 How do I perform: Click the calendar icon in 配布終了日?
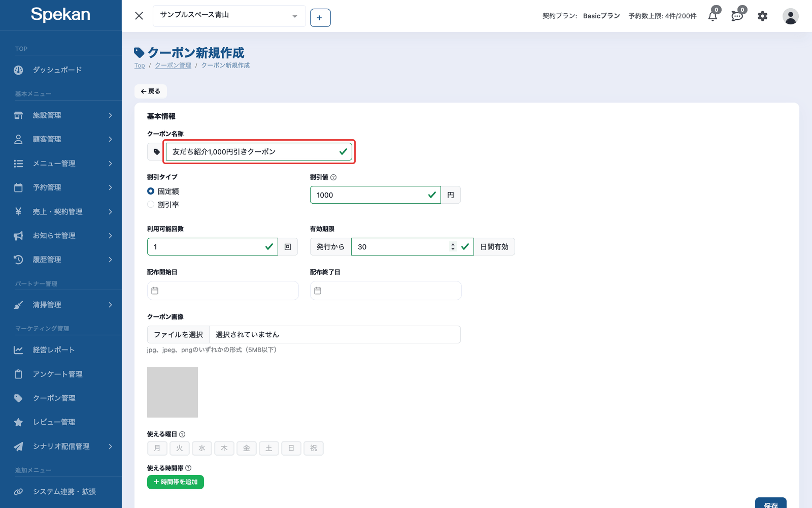pos(318,291)
